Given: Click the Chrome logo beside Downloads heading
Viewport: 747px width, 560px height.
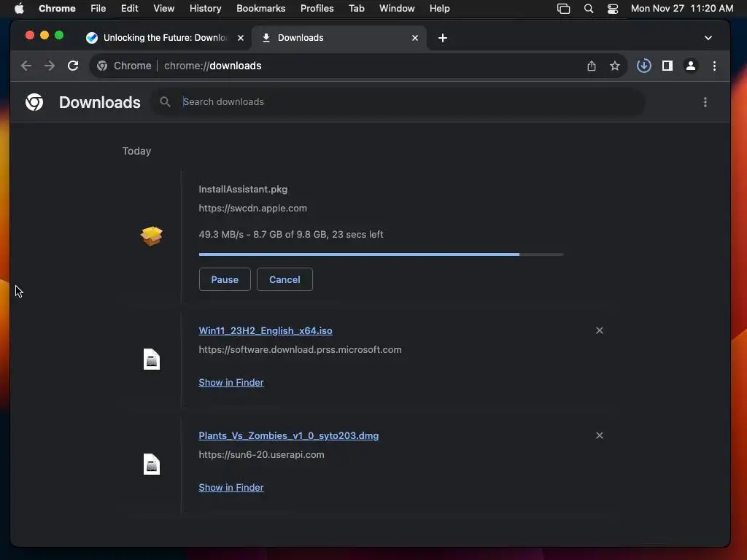Looking at the screenshot, I should tap(34, 102).
